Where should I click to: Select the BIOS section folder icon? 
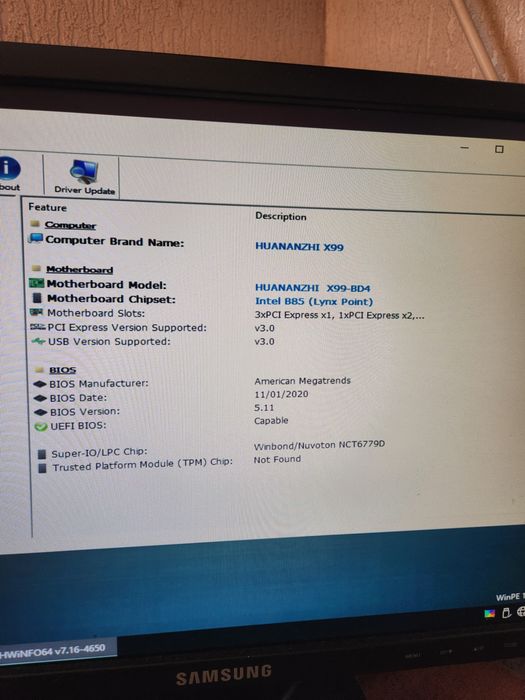pos(40,370)
